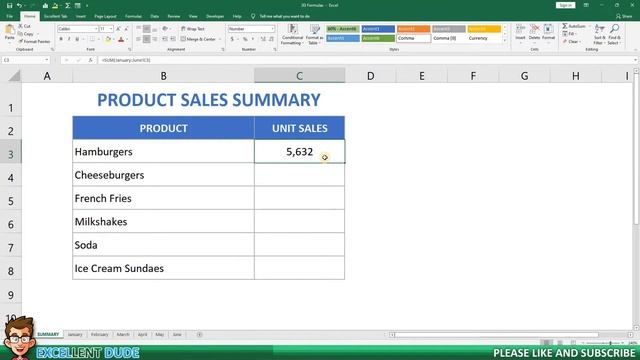This screenshot has height=360, width=640.
Task: Open the Fill dropdown in Editing group
Action: click(x=570, y=34)
